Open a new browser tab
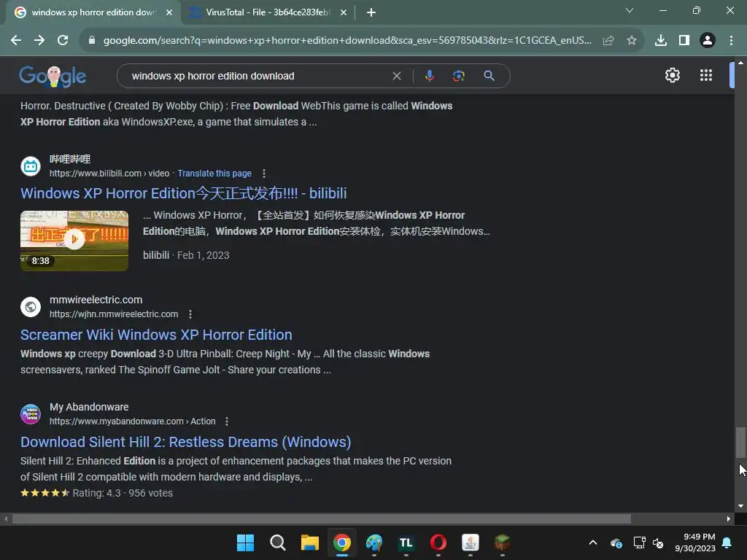 [371, 12]
